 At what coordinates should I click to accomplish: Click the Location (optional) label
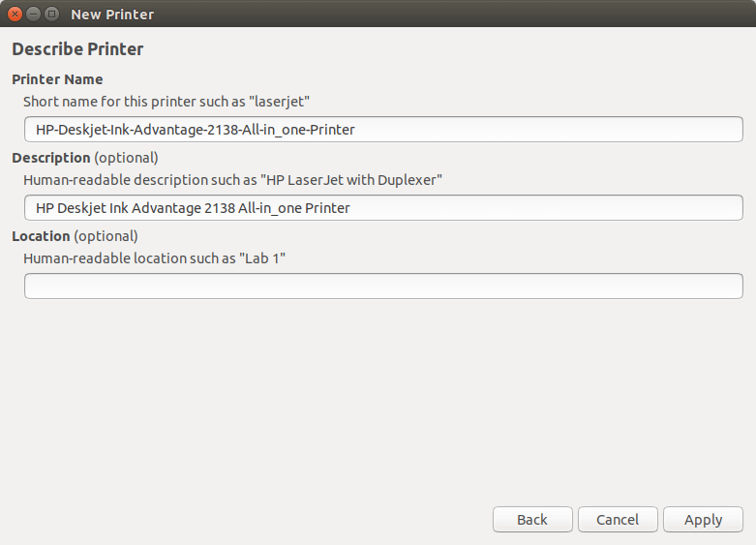point(75,236)
